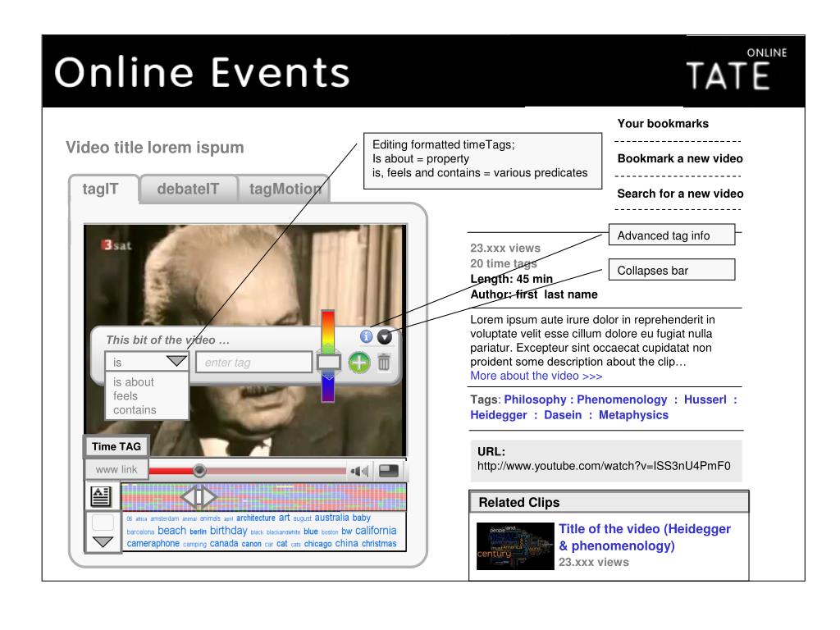
Task: Click the Tate Online logo
Action: tap(736, 70)
